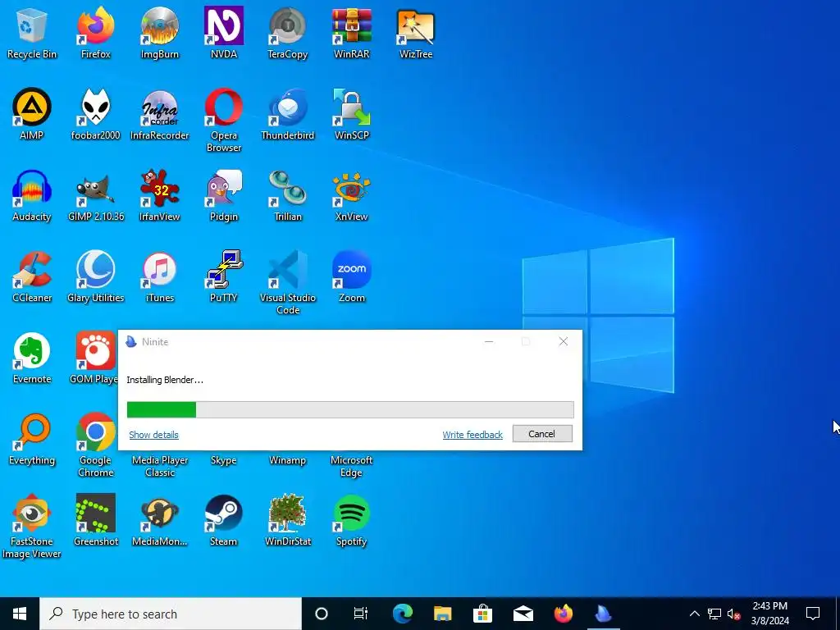The height and width of the screenshot is (630, 840).
Task: Select the IrfanView desktop shortcut
Action: click(x=160, y=195)
